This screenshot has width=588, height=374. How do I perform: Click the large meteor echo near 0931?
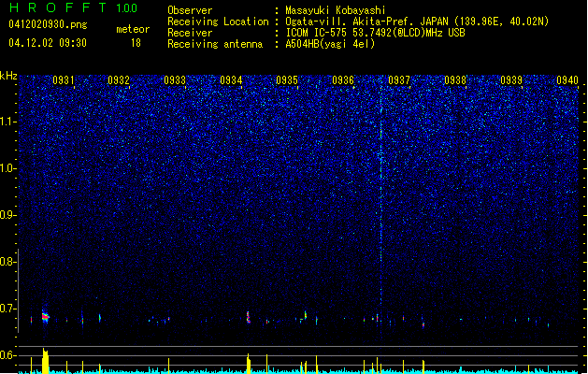[x=45, y=316]
